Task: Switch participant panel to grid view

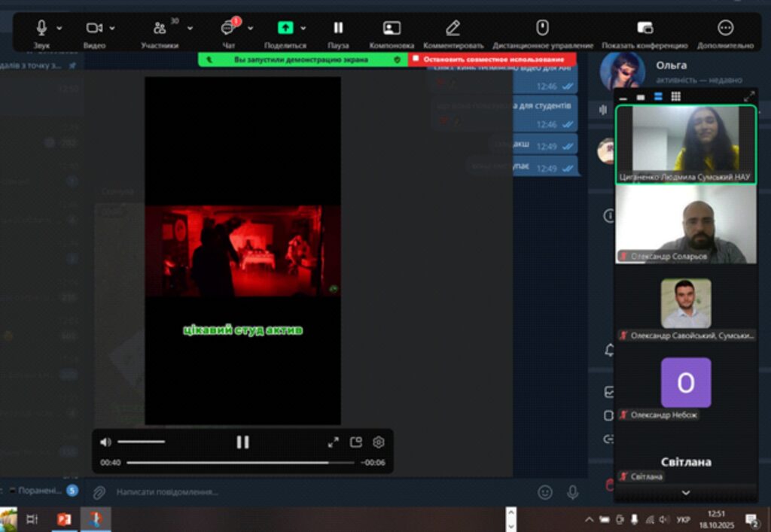Action: [675, 97]
